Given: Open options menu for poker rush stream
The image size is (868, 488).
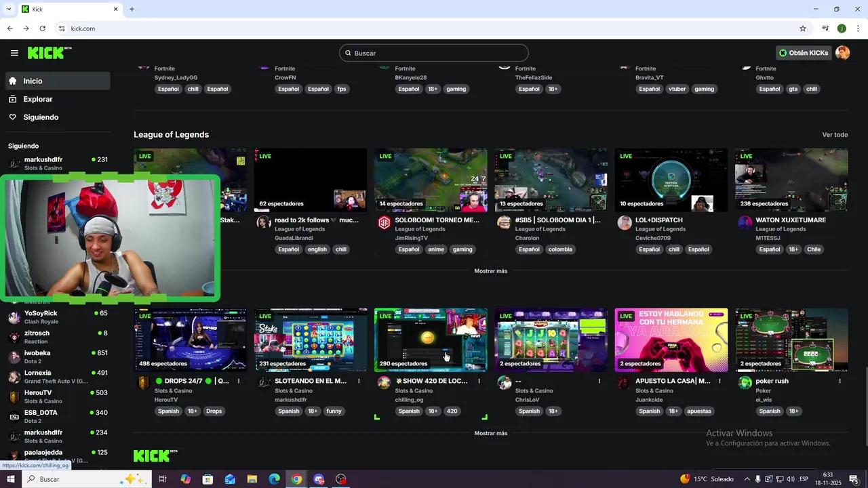Looking at the screenshot, I should point(840,381).
